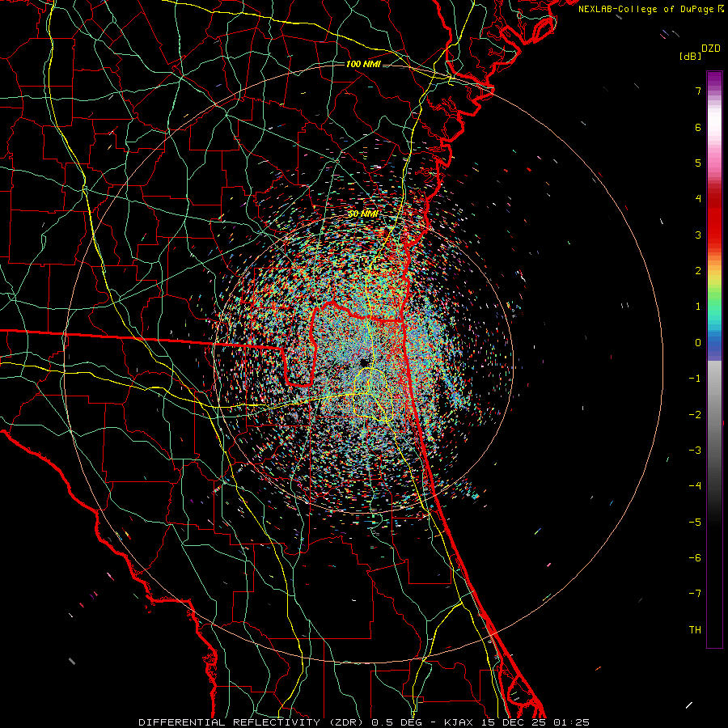
Task: Select the -1 scale label
Action: point(695,379)
